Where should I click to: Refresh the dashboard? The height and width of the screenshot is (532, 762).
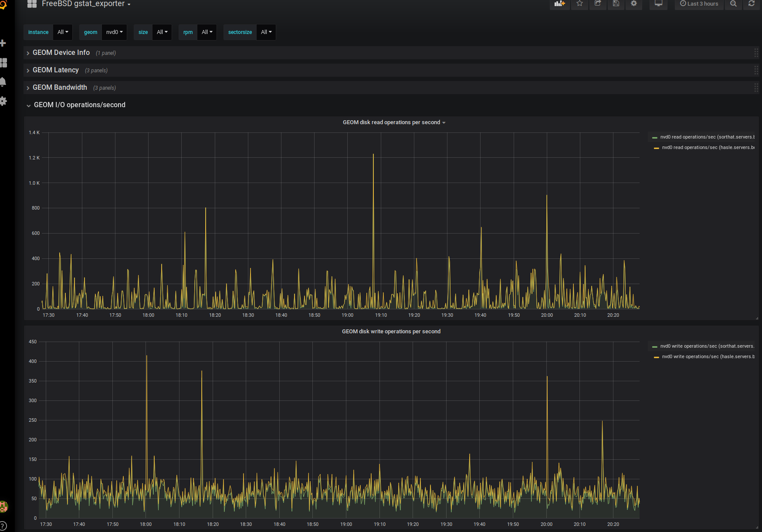(x=752, y=4)
